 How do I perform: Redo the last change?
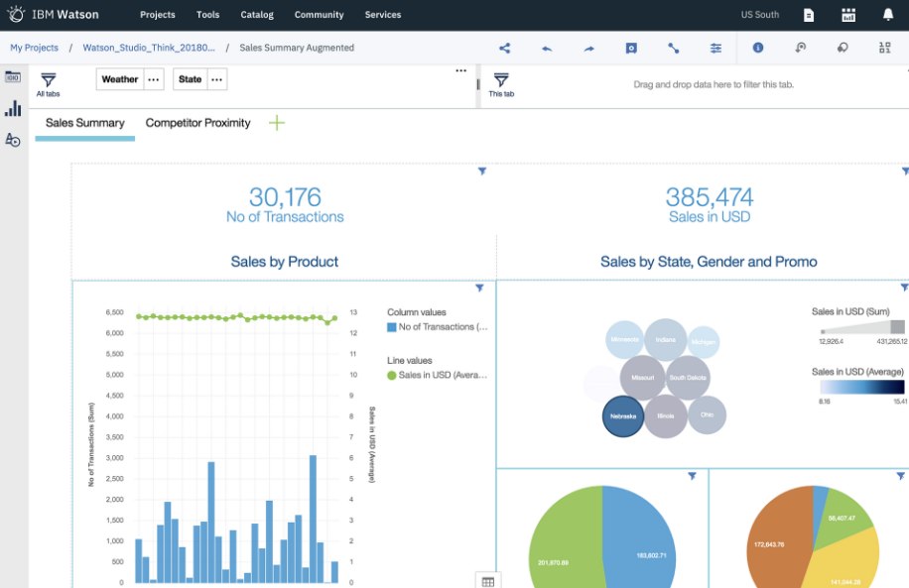[x=589, y=49]
